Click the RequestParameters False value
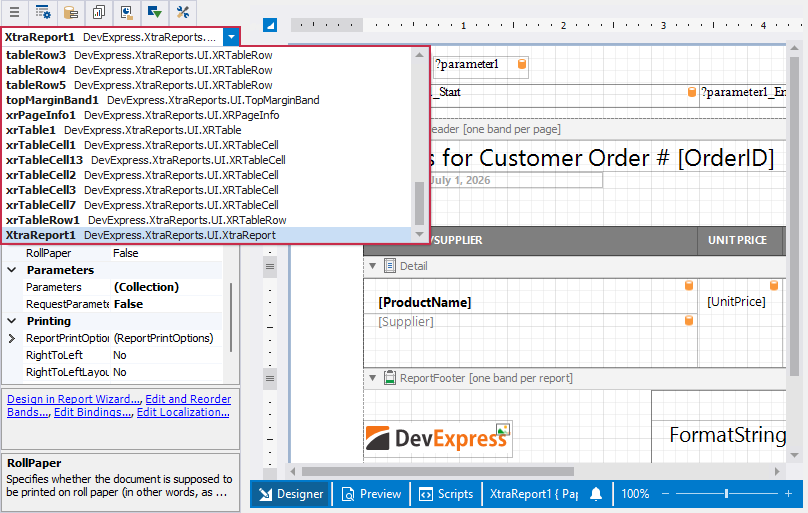808x513 pixels. [x=167, y=304]
